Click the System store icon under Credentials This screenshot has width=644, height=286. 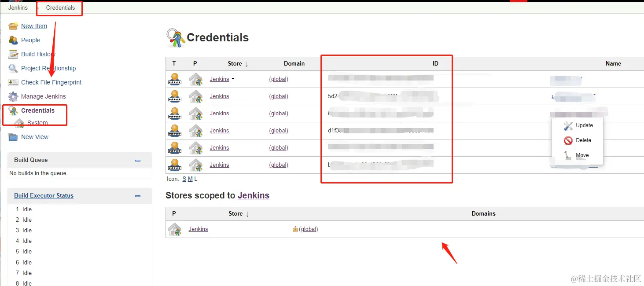[x=19, y=123]
